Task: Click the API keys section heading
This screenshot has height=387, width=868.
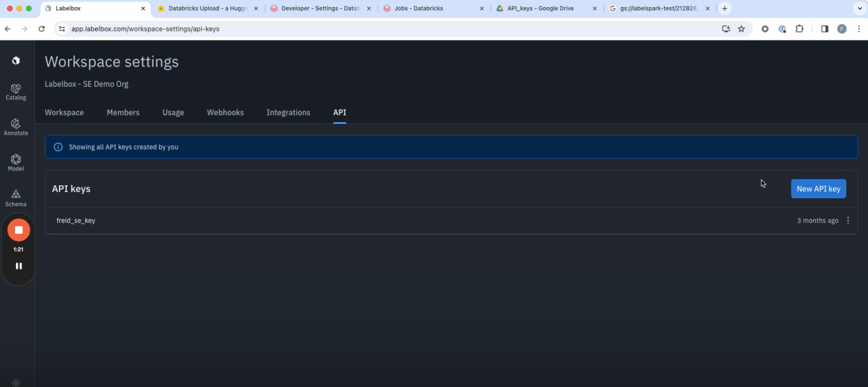Action: click(x=71, y=189)
